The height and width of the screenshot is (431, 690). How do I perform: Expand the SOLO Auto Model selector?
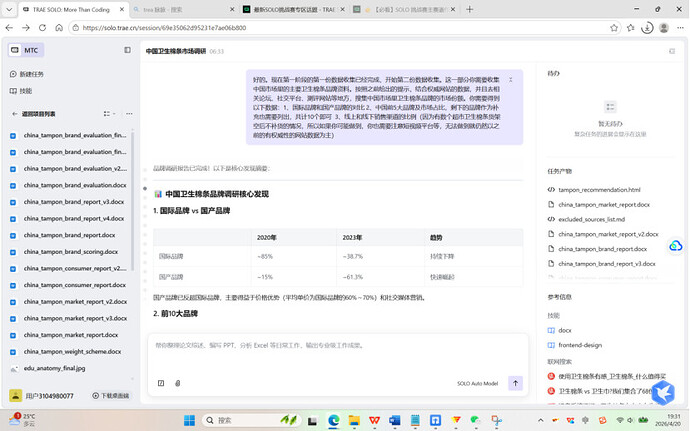click(x=477, y=383)
